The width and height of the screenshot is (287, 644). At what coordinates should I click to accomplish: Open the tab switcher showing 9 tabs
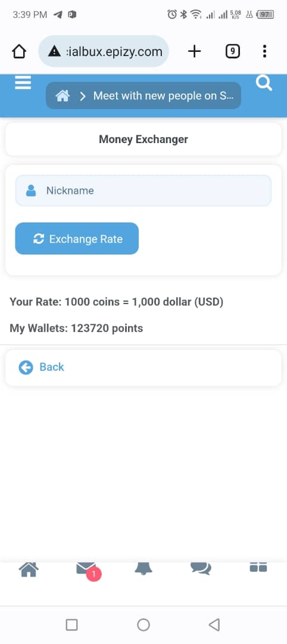[x=232, y=51]
